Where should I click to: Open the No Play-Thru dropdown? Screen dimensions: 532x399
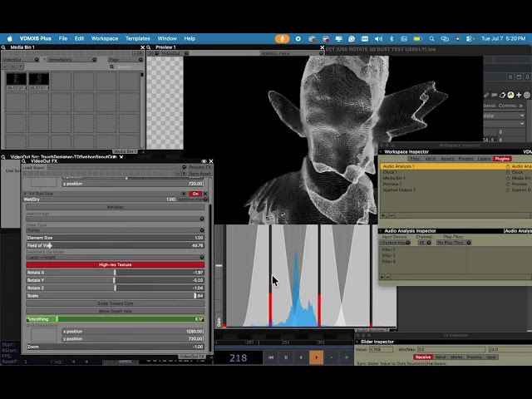point(454,243)
